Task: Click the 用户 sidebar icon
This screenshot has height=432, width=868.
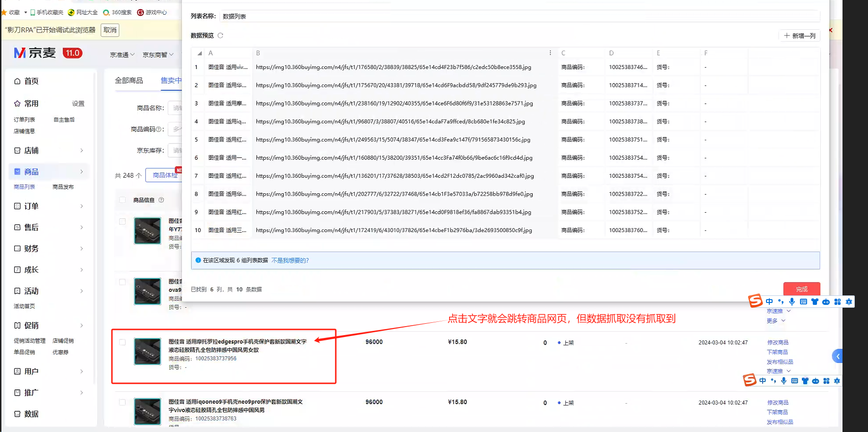Action: pyautogui.click(x=17, y=372)
